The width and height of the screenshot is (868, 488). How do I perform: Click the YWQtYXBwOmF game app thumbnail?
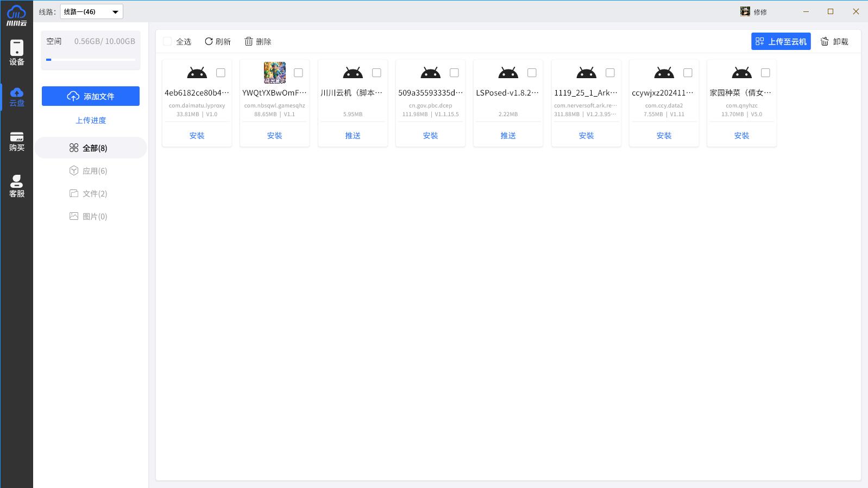tap(274, 73)
